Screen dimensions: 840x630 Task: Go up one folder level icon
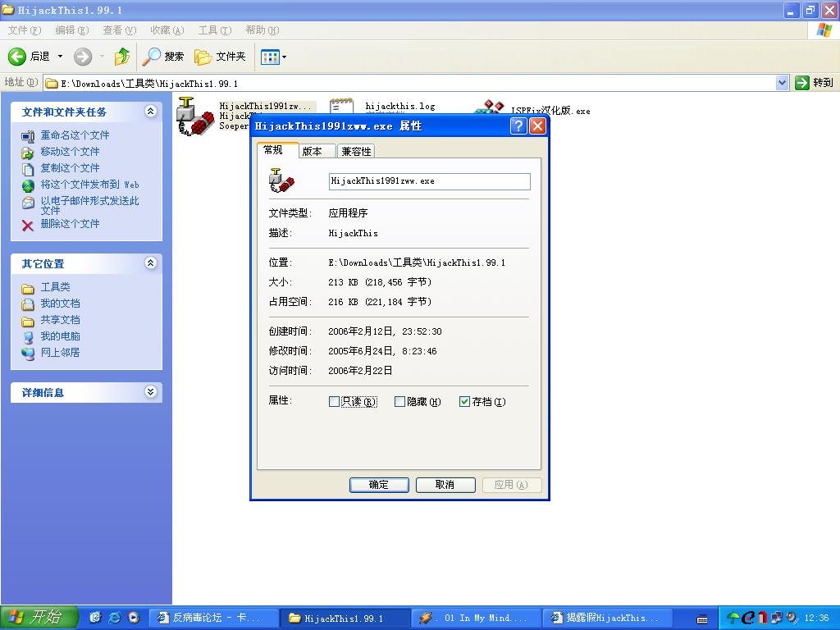tap(122, 57)
